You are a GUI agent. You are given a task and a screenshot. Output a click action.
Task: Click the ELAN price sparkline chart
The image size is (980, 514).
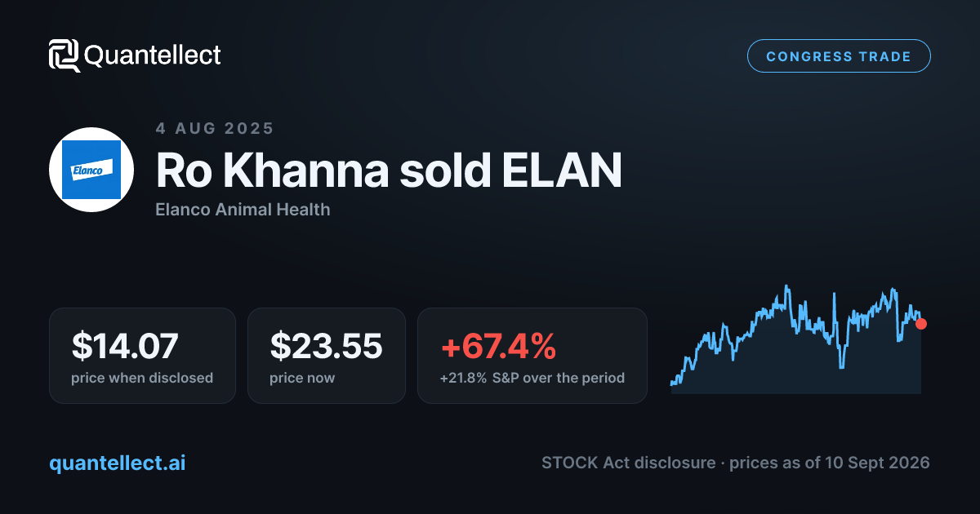796,339
